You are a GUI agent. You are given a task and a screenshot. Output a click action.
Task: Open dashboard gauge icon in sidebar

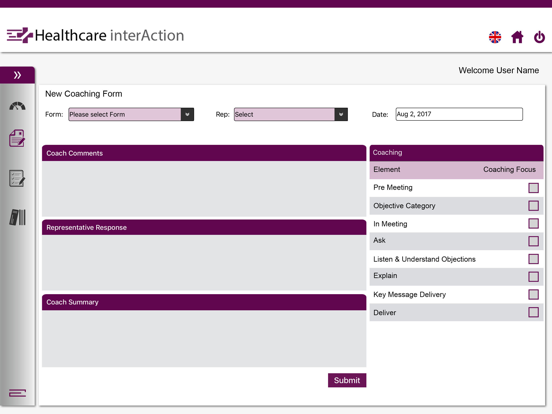coord(17,106)
